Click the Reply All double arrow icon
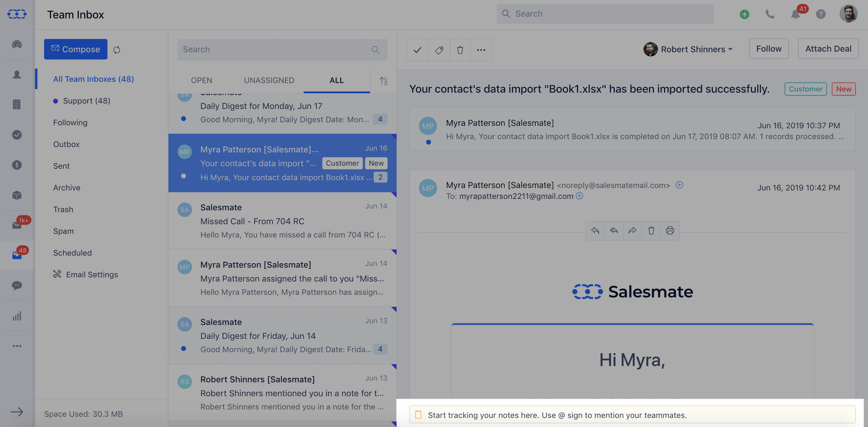This screenshot has height=427, width=868. [614, 230]
